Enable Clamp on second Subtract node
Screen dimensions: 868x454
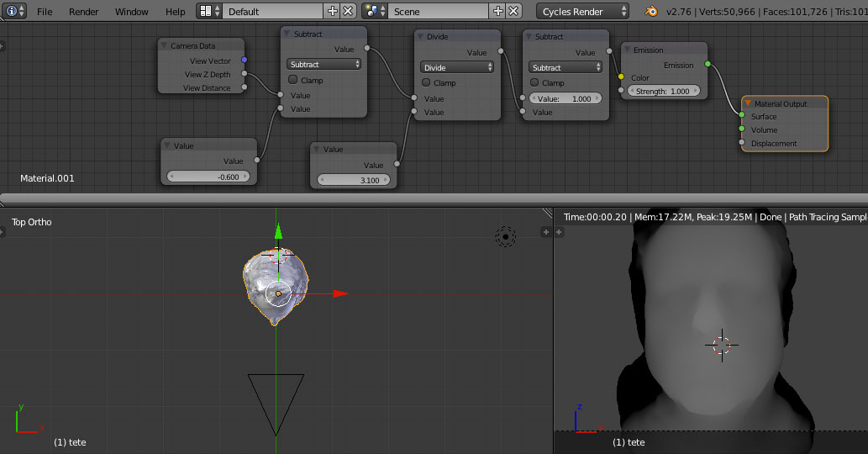[x=534, y=82]
